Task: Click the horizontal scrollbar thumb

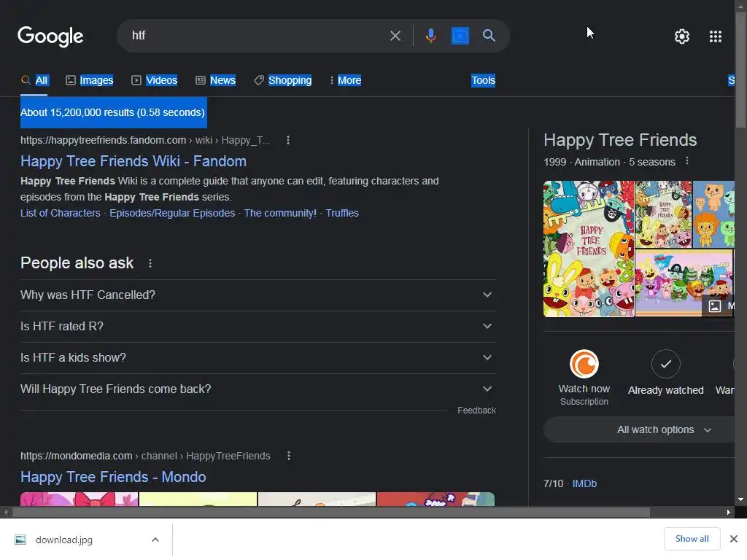Action: pyautogui.click(x=331, y=513)
